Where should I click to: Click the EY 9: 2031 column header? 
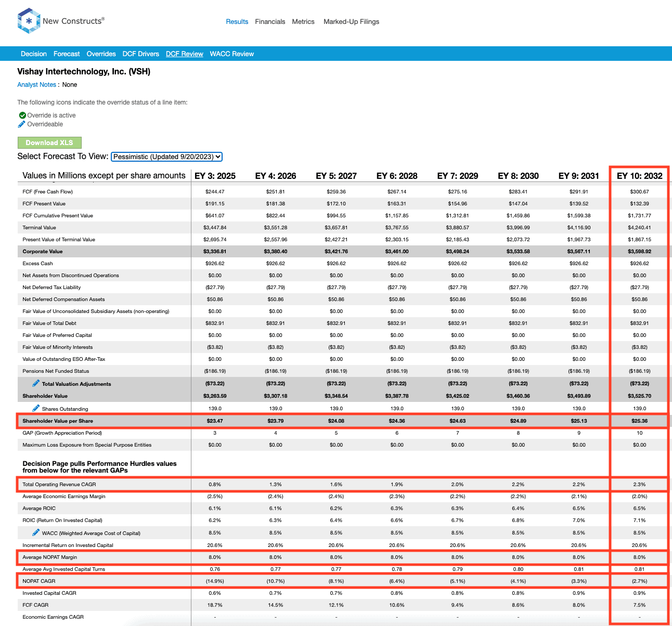click(x=579, y=176)
